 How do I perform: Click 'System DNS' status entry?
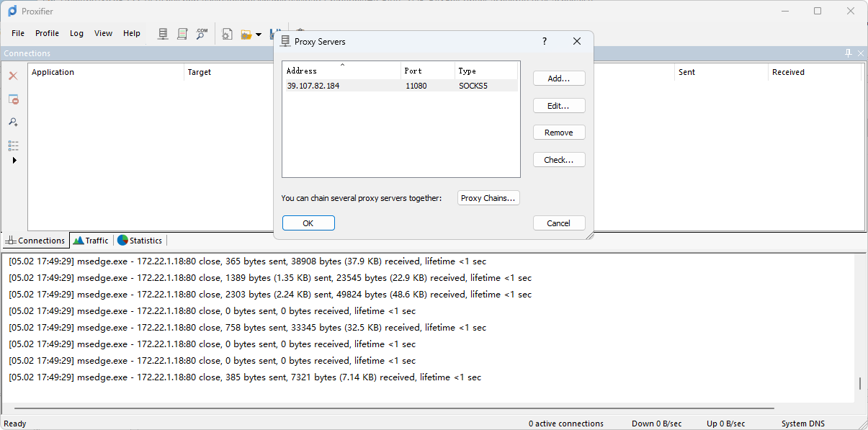803,424
